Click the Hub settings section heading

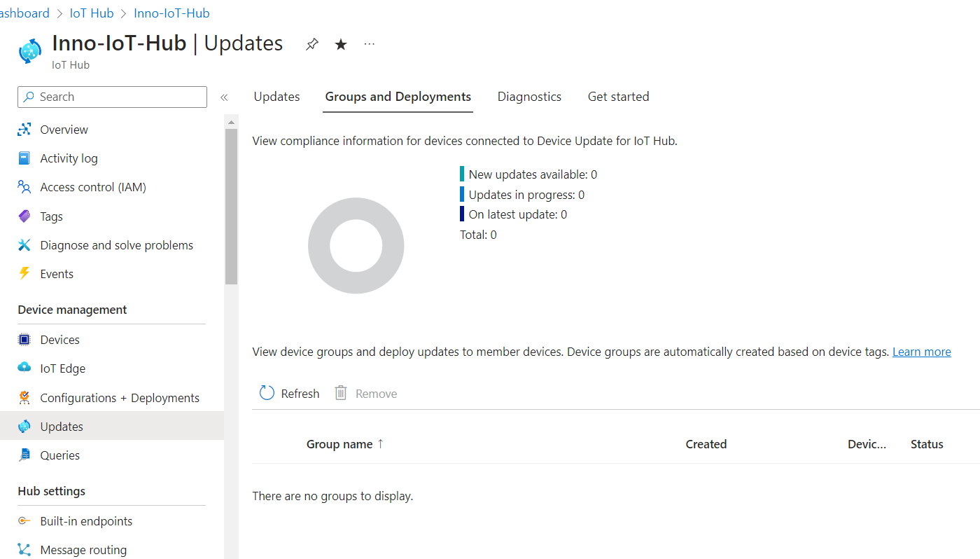pyautogui.click(x=51, y=491)
